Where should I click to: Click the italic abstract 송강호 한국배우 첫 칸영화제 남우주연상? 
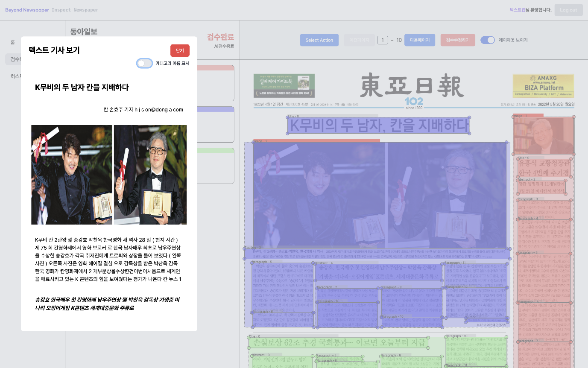point(107,304)
